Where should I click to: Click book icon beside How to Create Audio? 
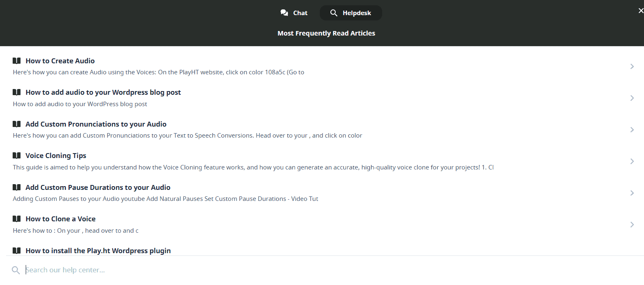click(17, 61)
